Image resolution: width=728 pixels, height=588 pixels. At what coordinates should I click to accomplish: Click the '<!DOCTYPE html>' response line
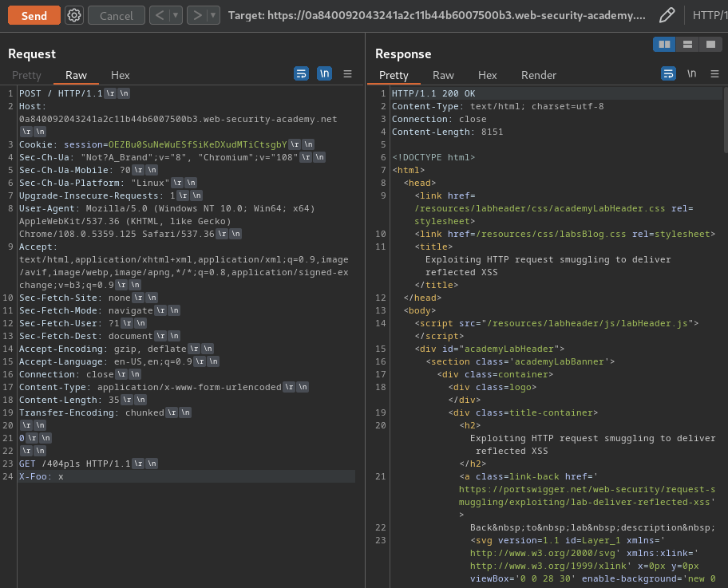(x=433, y=157)
